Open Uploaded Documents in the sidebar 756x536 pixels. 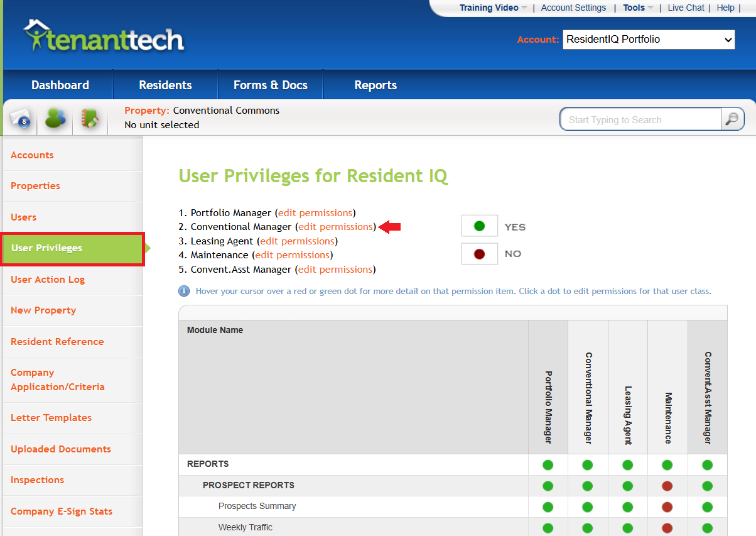coord(61,449)
